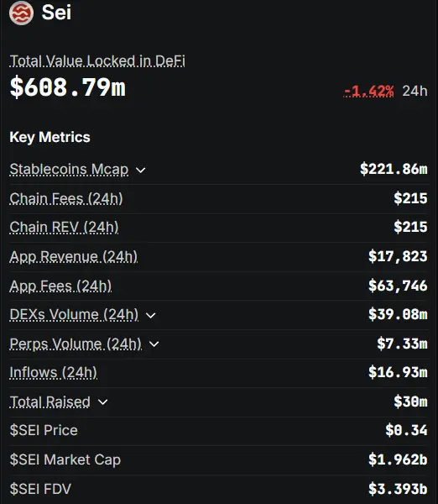Click the Perps Volume (24h) label
The image size is (438, 504).
coord(76,344)
